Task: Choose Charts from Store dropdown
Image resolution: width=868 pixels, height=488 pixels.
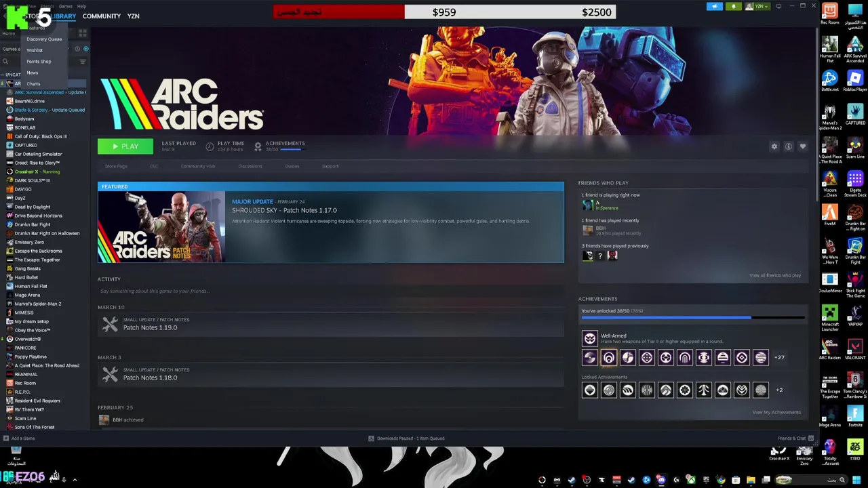Action: click(33, 84)
